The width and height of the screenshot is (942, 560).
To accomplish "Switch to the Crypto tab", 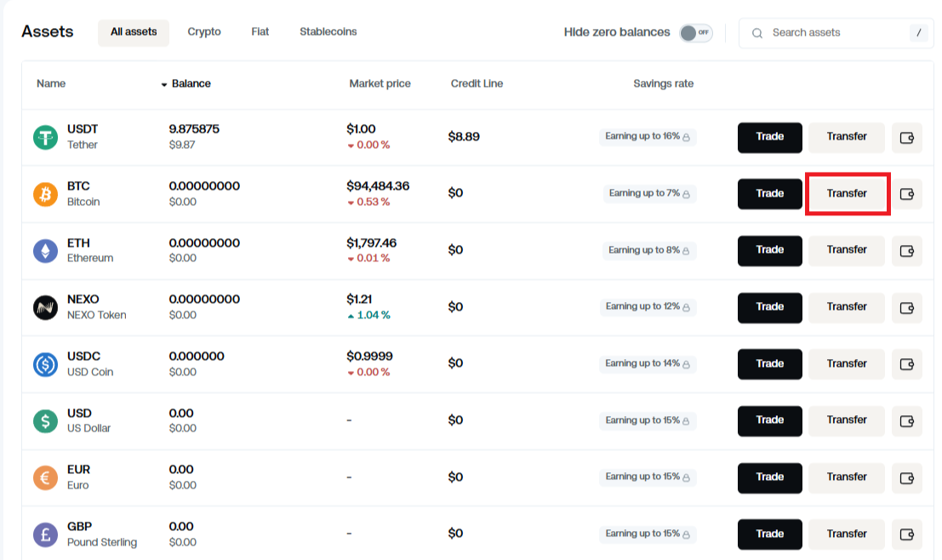I will click(204, 31).
